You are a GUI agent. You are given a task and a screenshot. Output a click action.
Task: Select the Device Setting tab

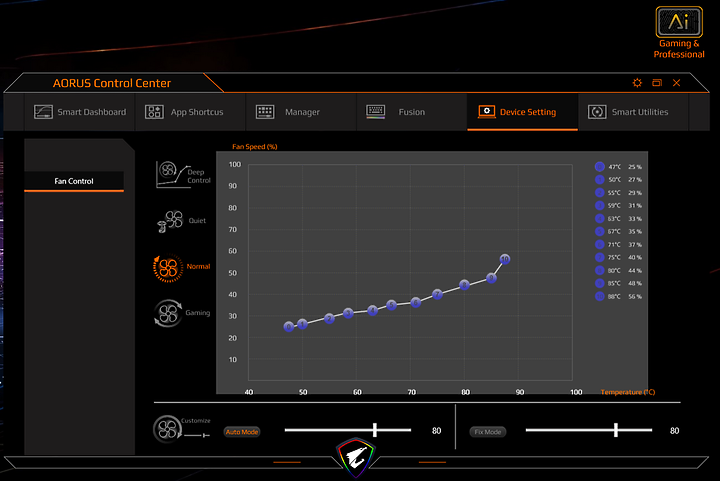point(523,112)
